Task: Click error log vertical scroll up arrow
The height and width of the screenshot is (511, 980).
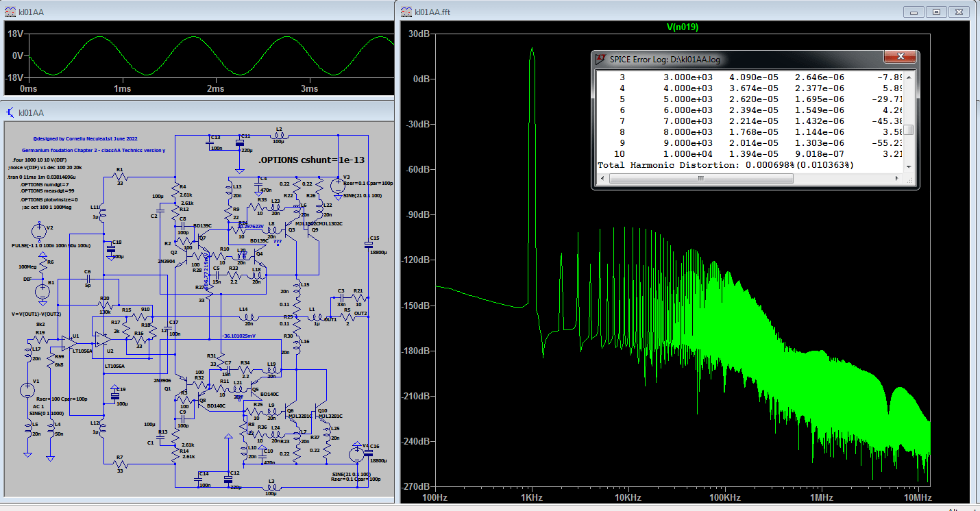Action: point(909,77)
